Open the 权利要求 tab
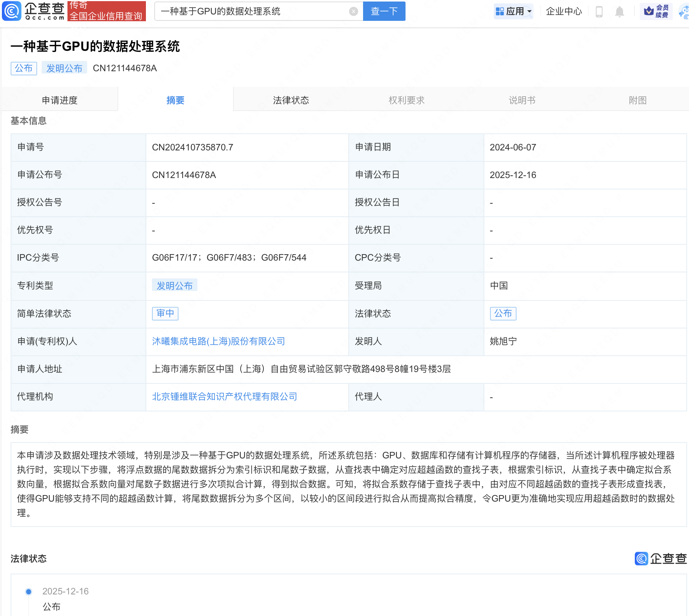This screenshot has width=689, height=616. [406, 100]
